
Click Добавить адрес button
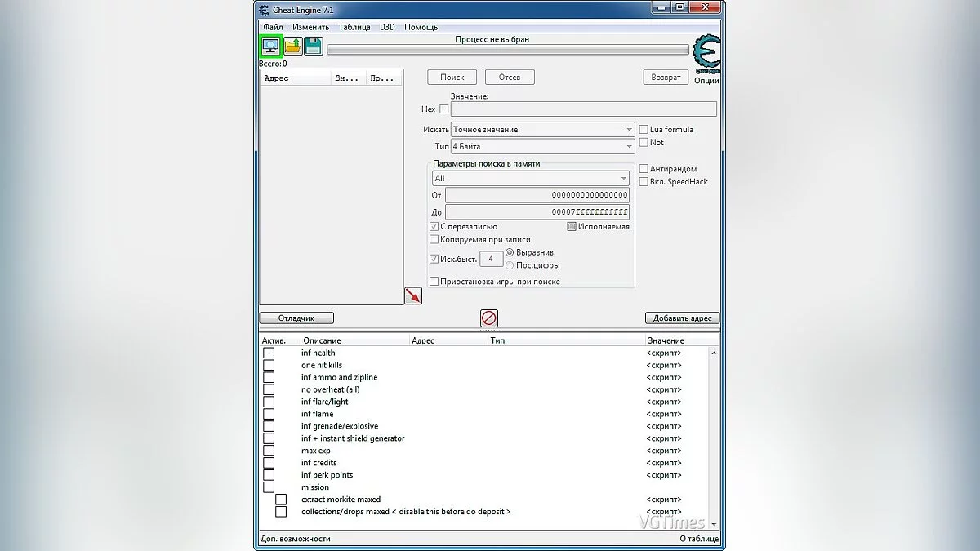click(x=682, y=318)
